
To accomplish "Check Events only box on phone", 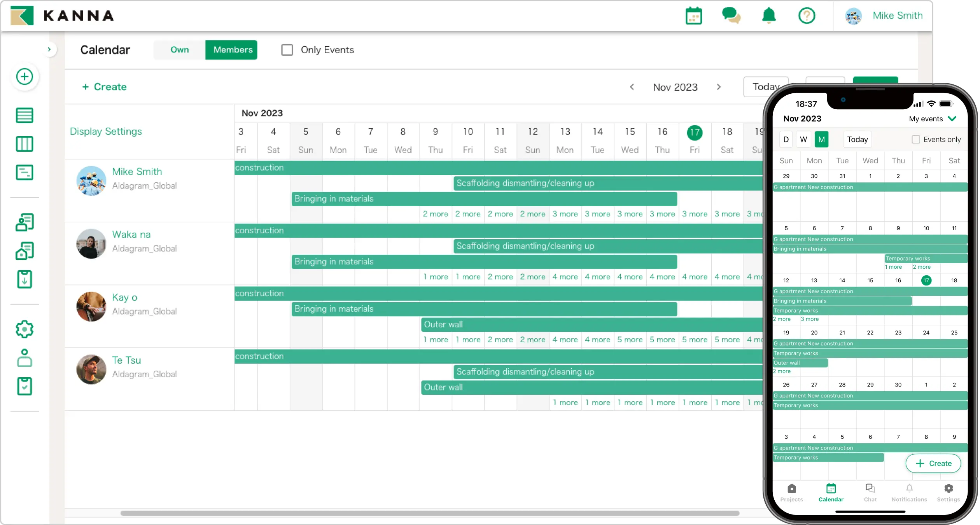I will pyautogui.click(x=916, y=139).
